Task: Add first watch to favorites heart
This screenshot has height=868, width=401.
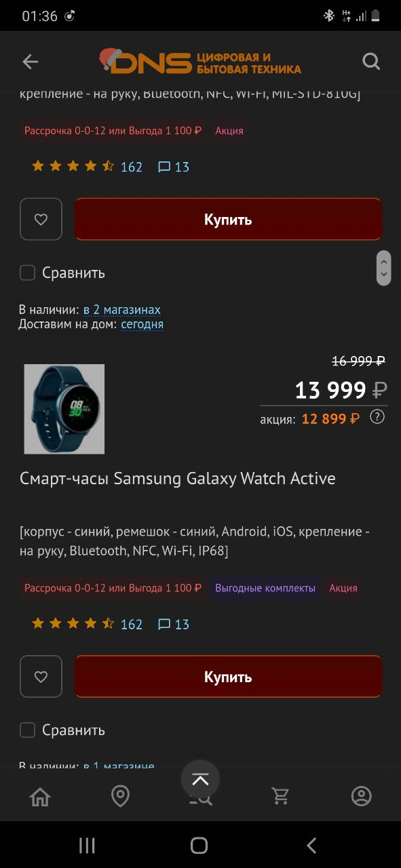Action: pyautogui.click(x=41, y=219)
